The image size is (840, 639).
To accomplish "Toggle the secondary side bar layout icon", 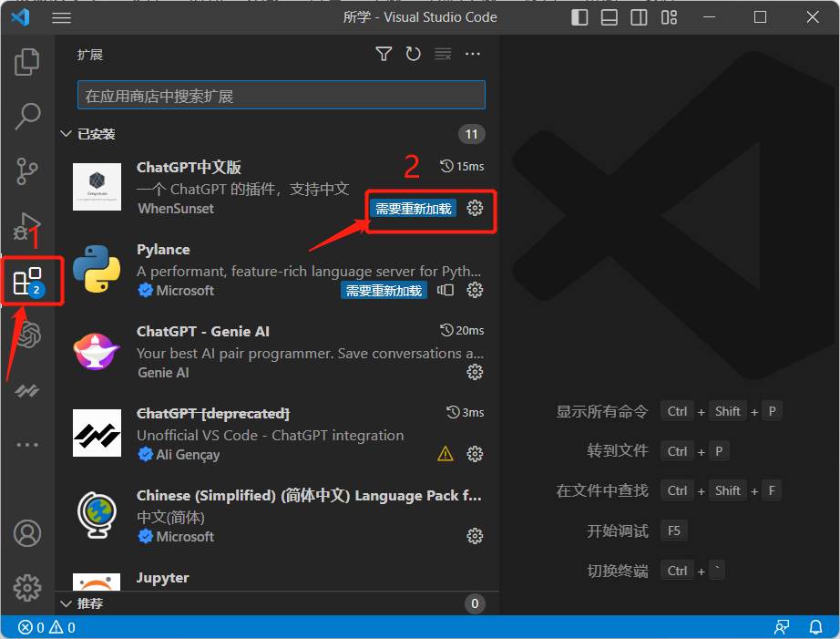I will click(x=639, y=17).
